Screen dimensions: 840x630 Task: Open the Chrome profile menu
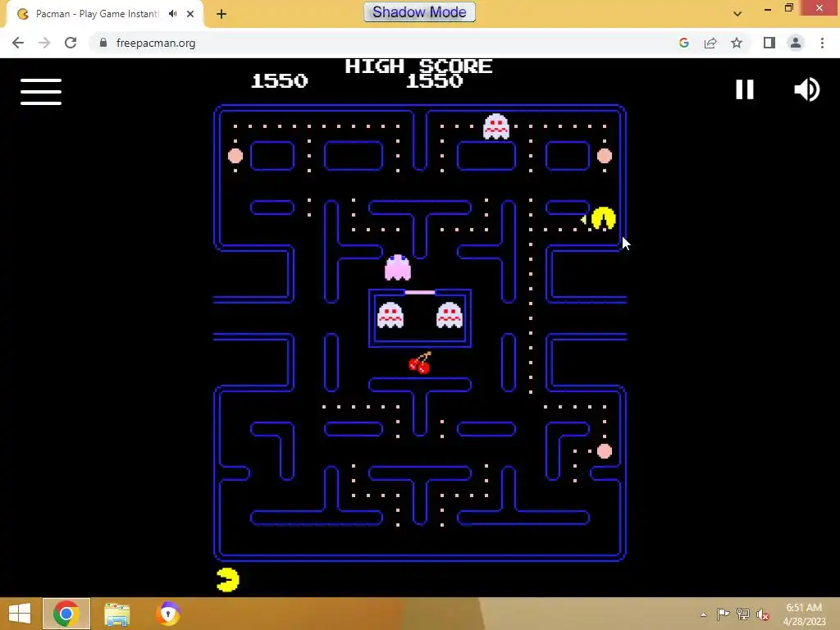tap(796, 43)
